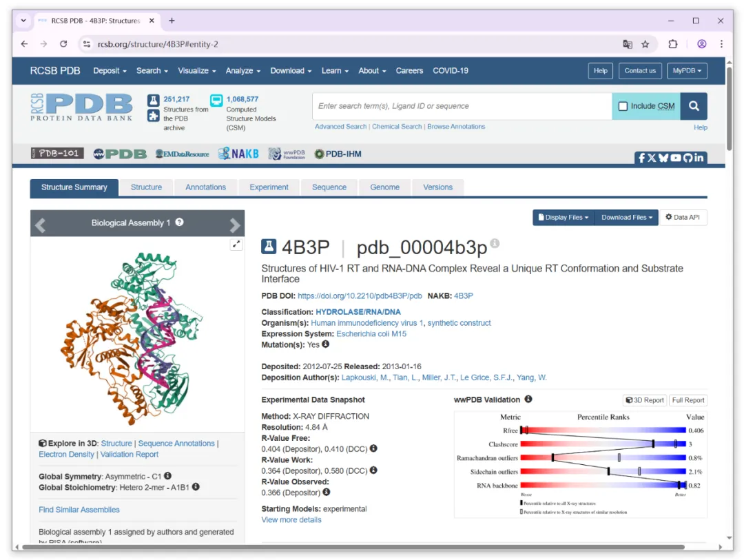Click info icon next to Mutation(s) Yes
The image size is (744, 560).
(x=325, y=344)
